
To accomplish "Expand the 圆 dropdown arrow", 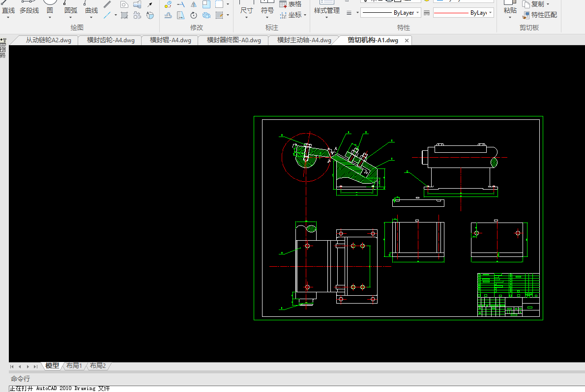I will (x=50, y=18).
